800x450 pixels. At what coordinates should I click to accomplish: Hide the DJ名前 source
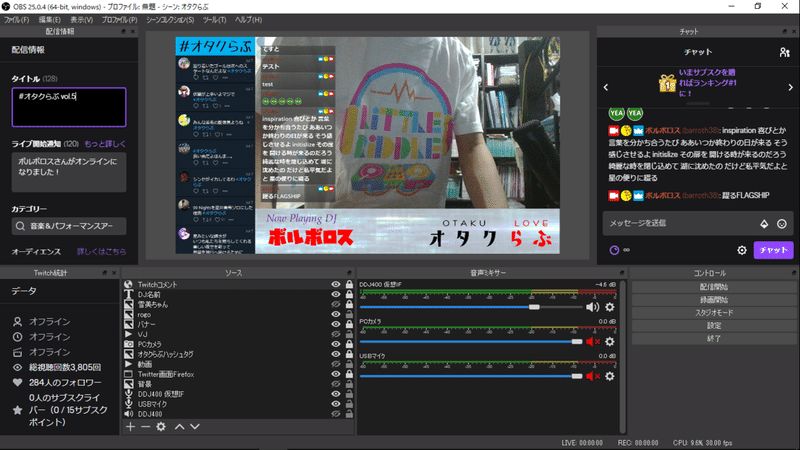[x=336, y=294]
